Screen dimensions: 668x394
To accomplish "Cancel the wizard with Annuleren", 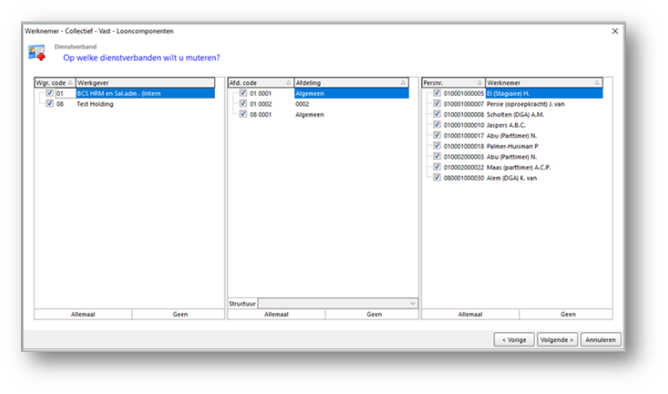I will point(600,339).
